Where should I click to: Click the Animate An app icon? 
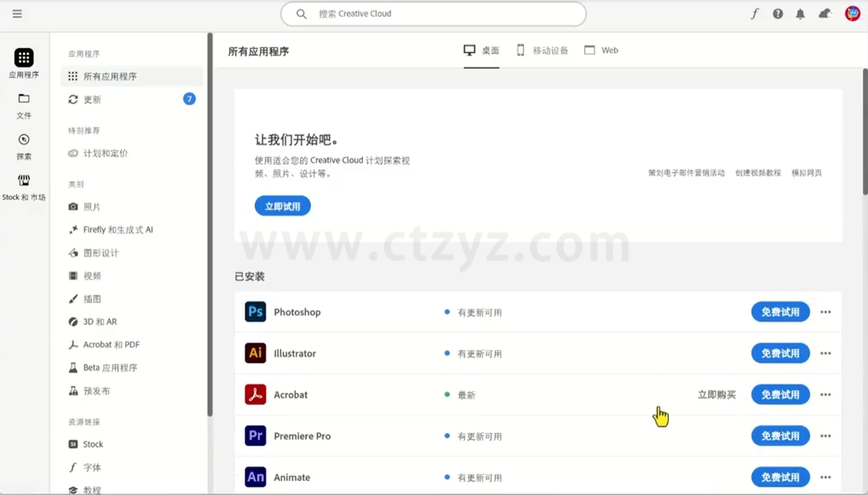tap(255, 477)
